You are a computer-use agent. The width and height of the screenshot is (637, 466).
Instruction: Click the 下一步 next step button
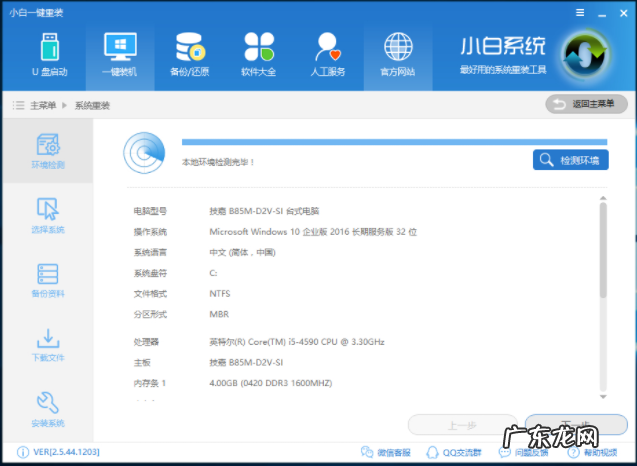pos(576,425)
